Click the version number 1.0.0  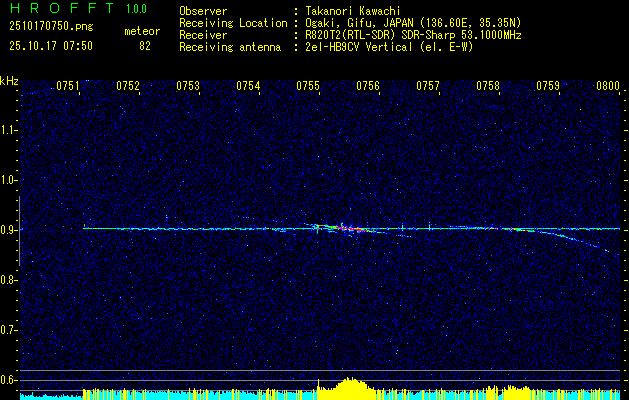[x=136, y=9]
